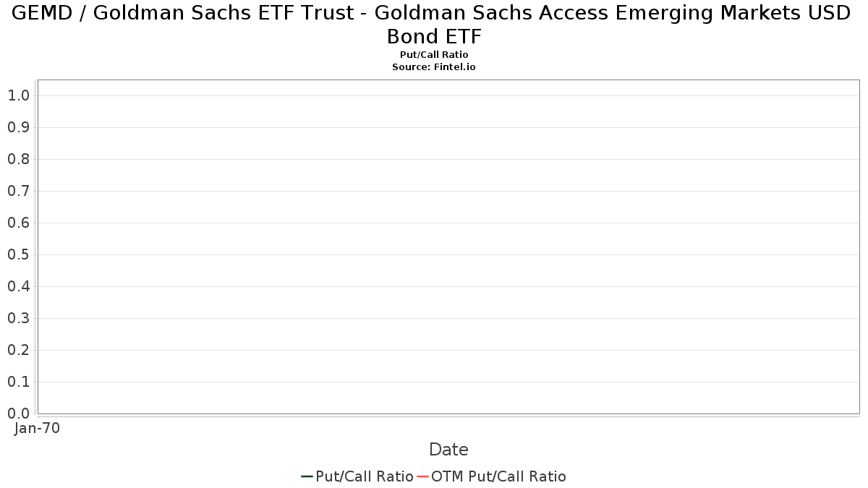
Task: Click the red OTM legend line swatch
Action: click(422, 476)
